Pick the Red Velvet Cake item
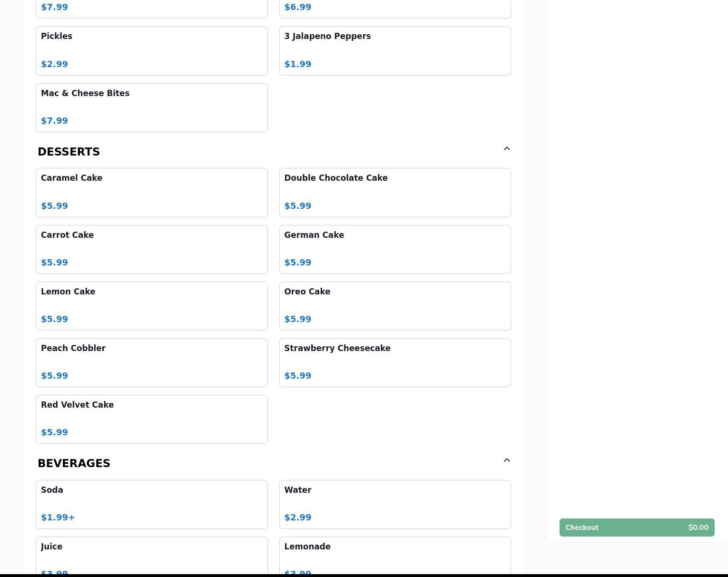Viewport: 728px width, 577px height. click(x=152, y=419)
